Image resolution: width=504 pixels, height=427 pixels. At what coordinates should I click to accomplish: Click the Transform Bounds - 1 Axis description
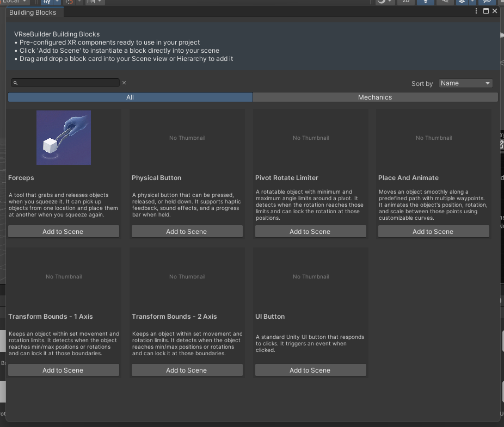pos(64,343)
